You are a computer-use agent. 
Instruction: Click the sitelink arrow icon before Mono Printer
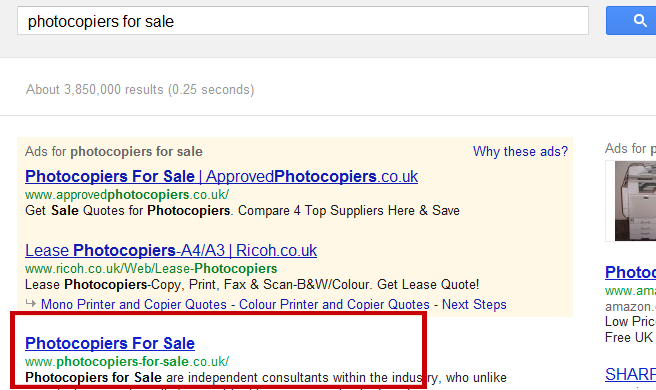coord(31,303)
